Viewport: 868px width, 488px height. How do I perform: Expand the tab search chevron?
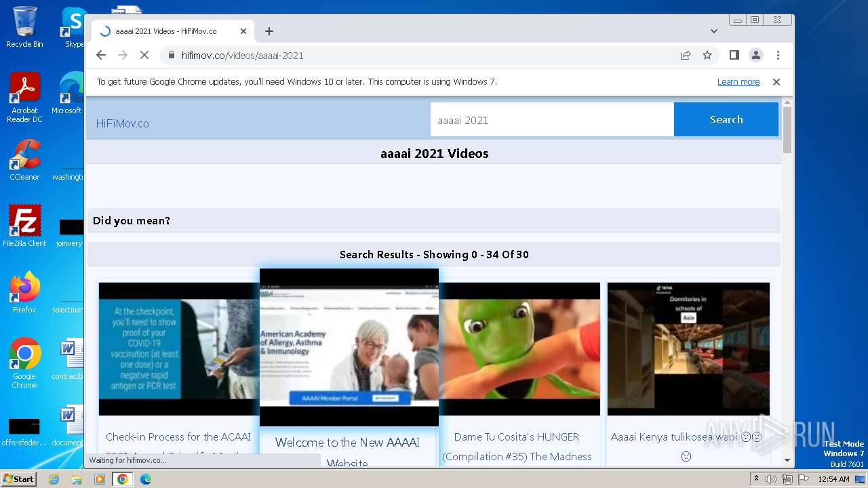[714, 31]
